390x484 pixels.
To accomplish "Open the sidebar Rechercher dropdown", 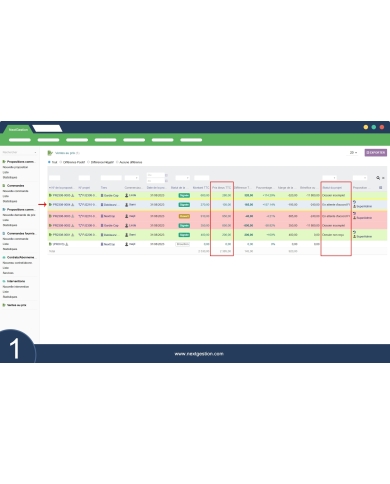I will point(19,152).
